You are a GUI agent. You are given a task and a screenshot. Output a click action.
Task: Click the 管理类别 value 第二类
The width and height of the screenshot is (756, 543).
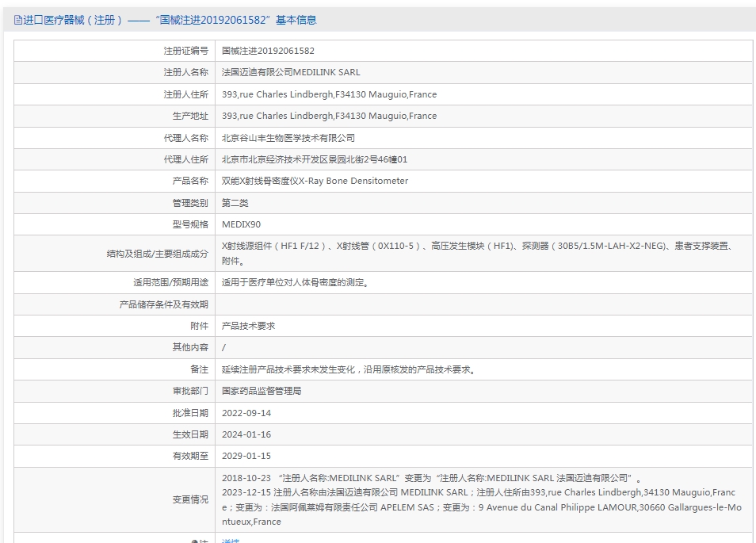[235, 203]
